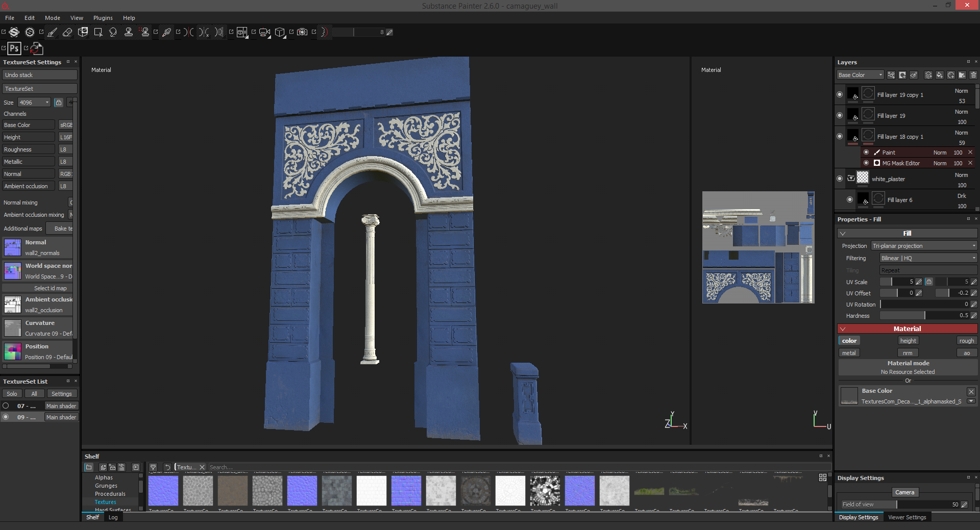Toggle the symmetry tool
Viewport: 980px width, 530px height.
click(188, 32)
